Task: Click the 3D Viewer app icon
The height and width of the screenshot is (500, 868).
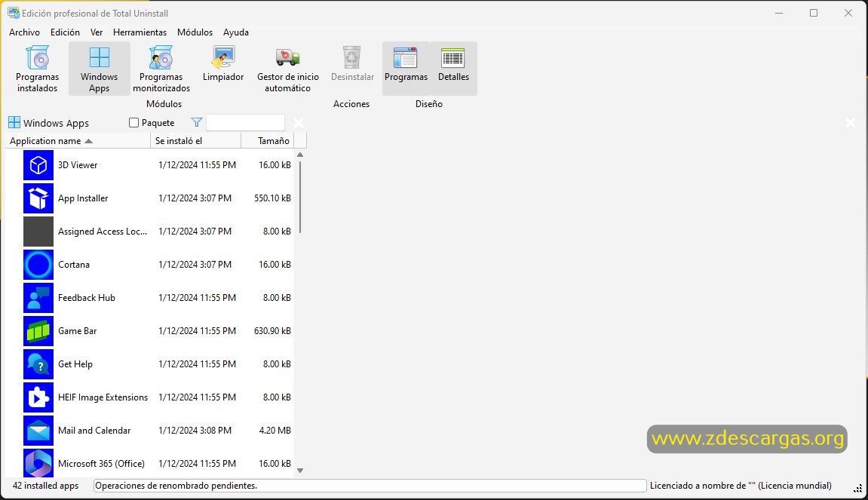Action: click(38, 165)
